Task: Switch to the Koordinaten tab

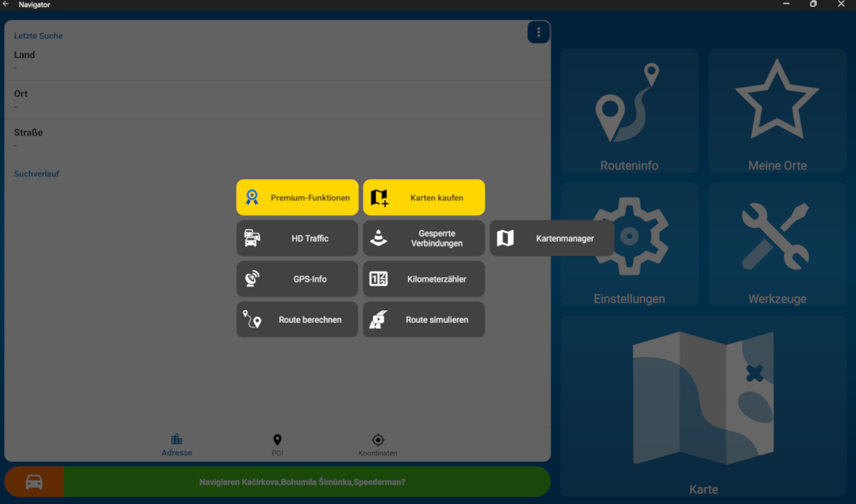Action: (377, 445)
